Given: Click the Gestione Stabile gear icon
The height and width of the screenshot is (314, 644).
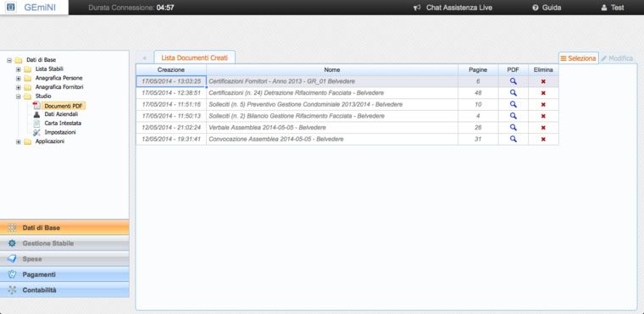Looking at the screenshot, I should coord(12,244).
